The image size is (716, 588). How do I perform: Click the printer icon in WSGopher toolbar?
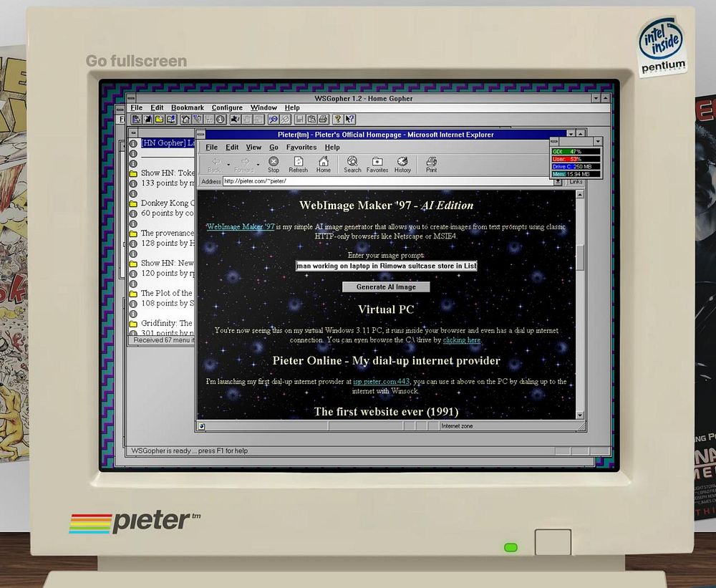tap(323, 119)
